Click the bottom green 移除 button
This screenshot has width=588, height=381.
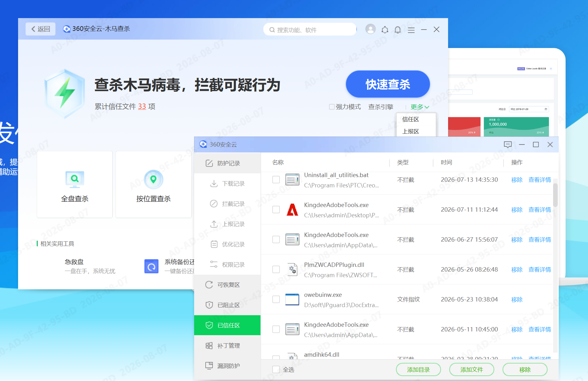click(x=525, y=369)
